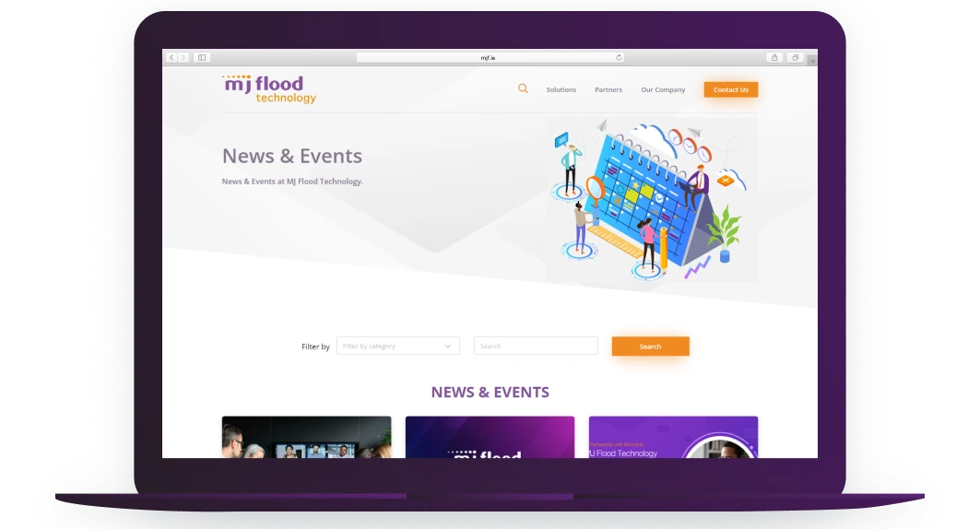Expand the Filter by category dropdown
Viewport: 980px width, 529px height.
[x=398, y=346]
